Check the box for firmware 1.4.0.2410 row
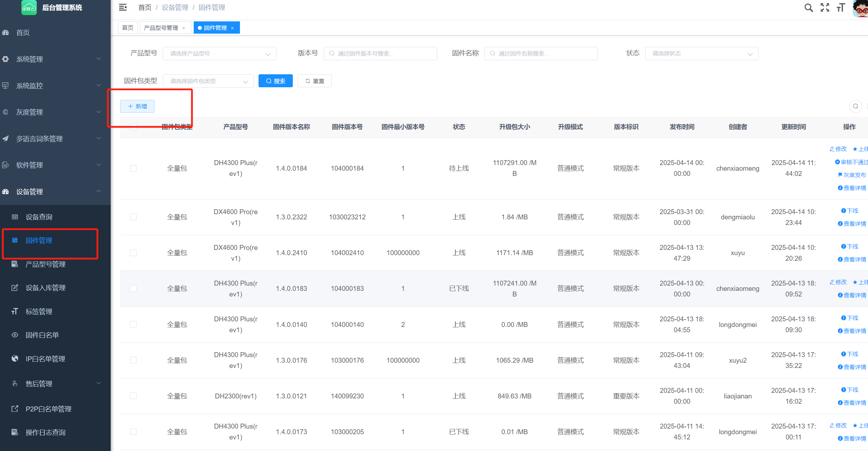 133,253
